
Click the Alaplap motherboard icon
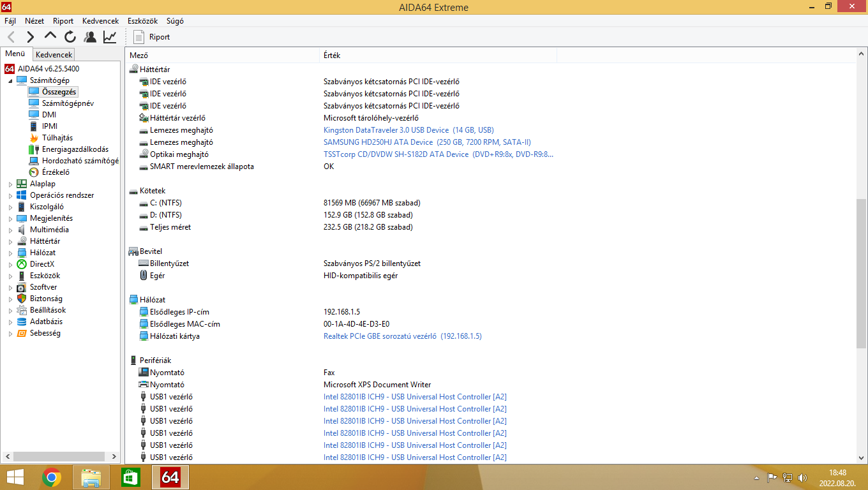pos(22,184)
